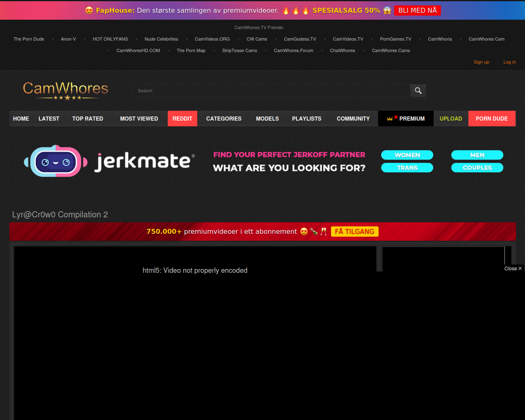Click the search magnifier icon button

pyautogui.click(x=418, y=91)
